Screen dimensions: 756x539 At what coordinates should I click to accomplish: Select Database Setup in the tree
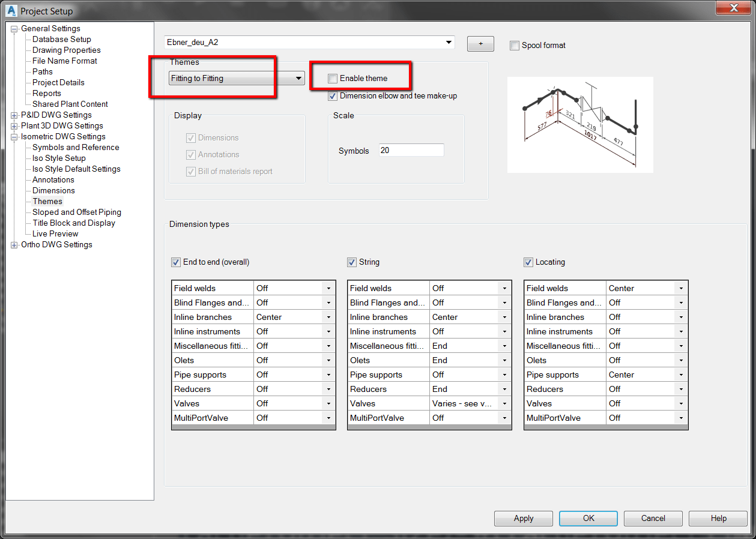coord(62,40)
